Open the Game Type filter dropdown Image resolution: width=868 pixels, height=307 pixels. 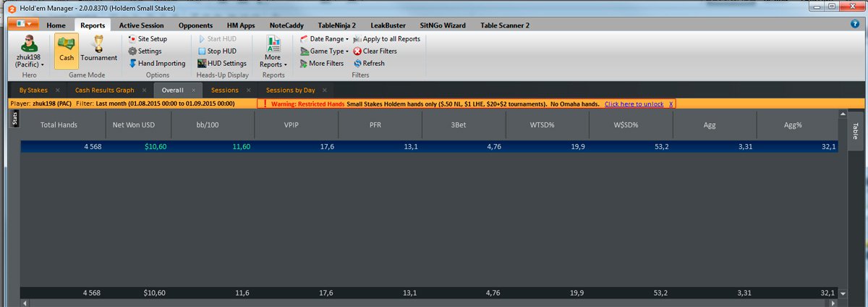pos(325,51)
